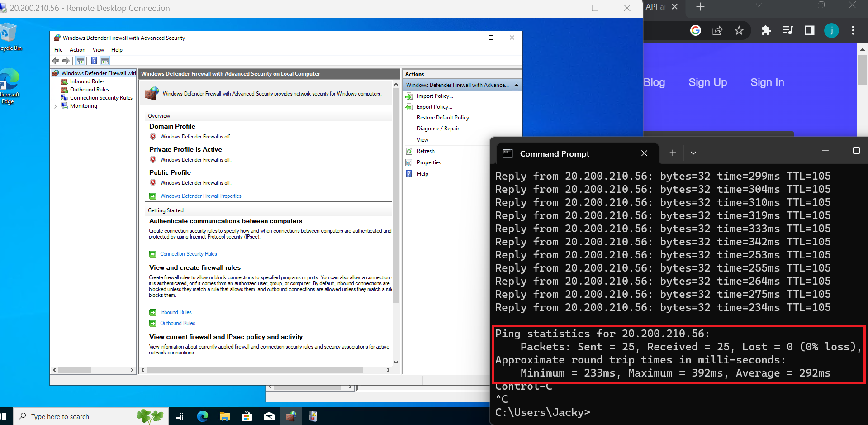Bookmark page with the star icon
Viewport: 868px width, 425px height.
point(739,30)
